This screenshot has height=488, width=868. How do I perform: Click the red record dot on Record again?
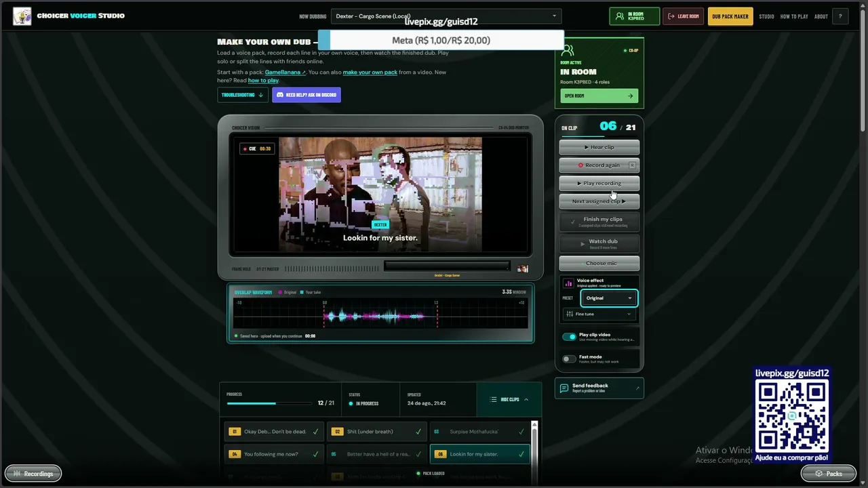[580, 165]
